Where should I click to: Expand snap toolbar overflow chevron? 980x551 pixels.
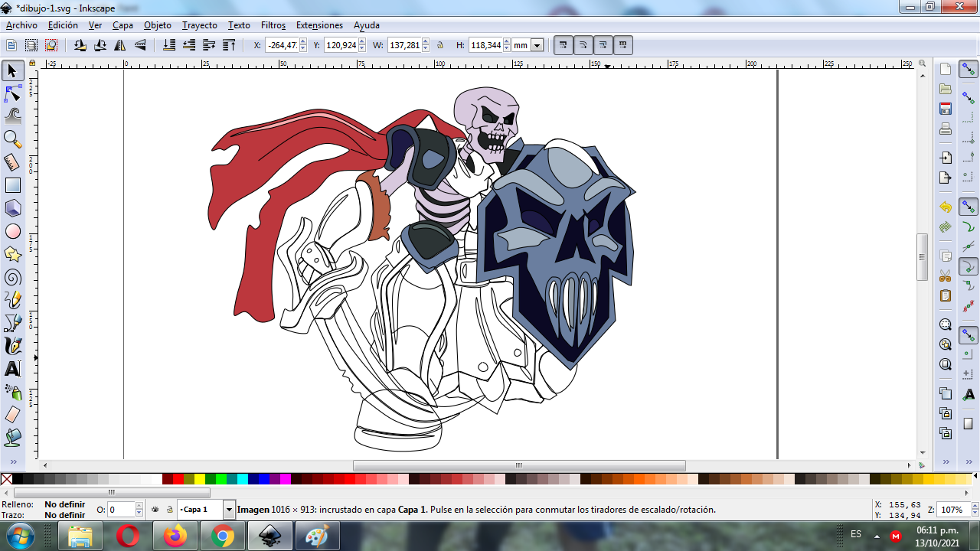click(969, 462)
